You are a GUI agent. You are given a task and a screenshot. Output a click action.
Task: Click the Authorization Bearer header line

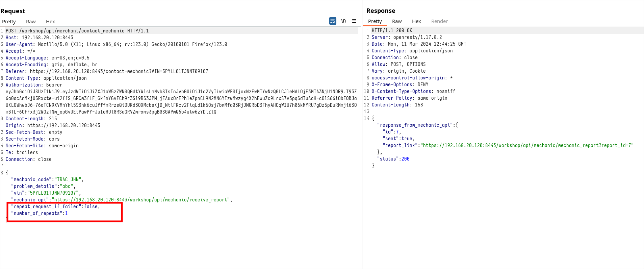click(x=34, y=85)
